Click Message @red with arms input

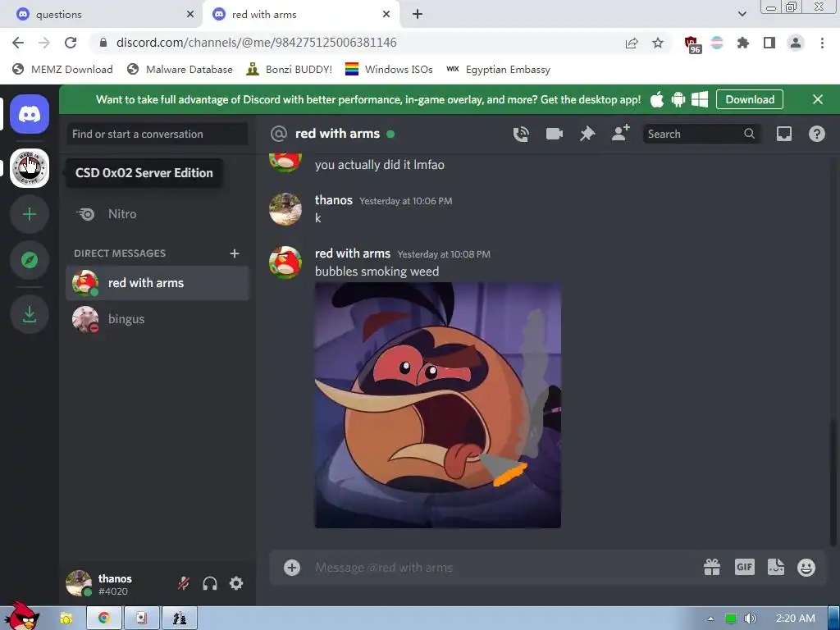pos(504,568)
